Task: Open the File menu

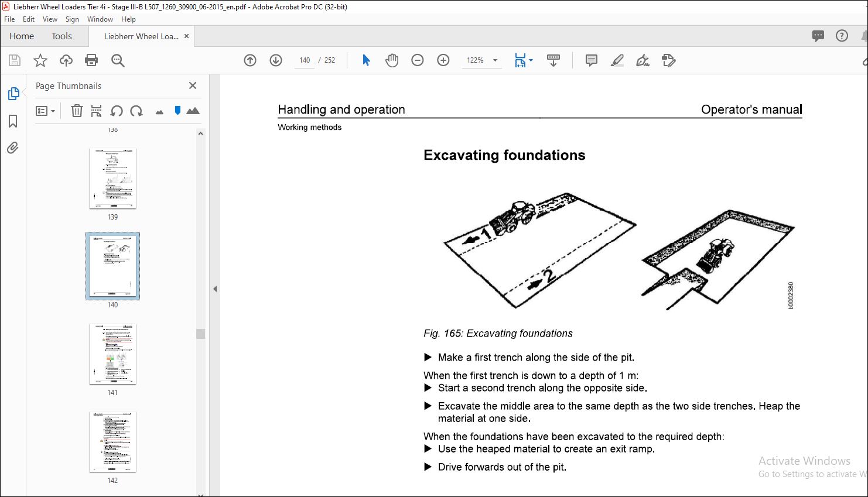Action: (x=9, y=19)
